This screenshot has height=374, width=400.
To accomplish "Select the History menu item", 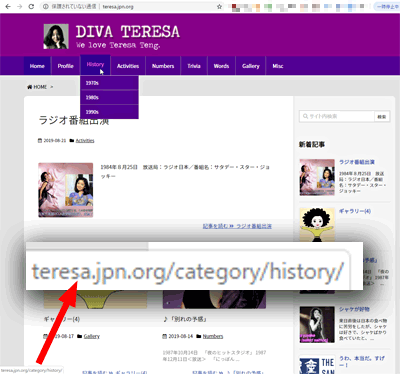I will 95,64.
